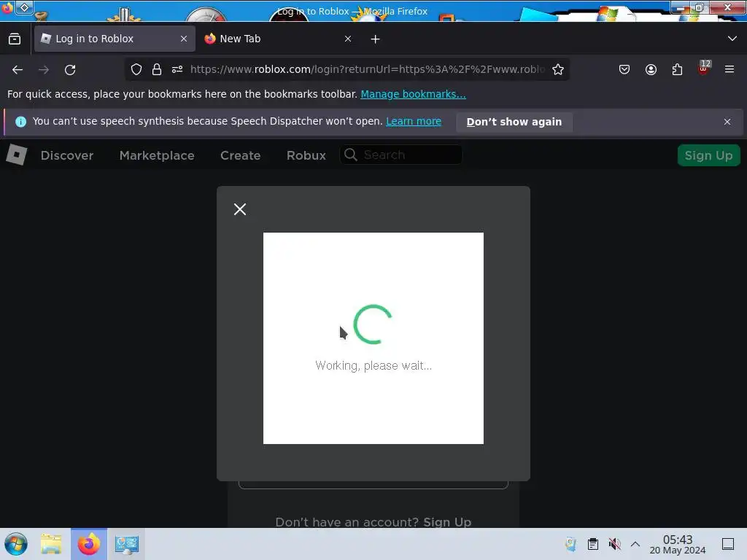This screenshot has height=560, width=747.
Task: Open the Firefox account icon
Action: (651, 69)
